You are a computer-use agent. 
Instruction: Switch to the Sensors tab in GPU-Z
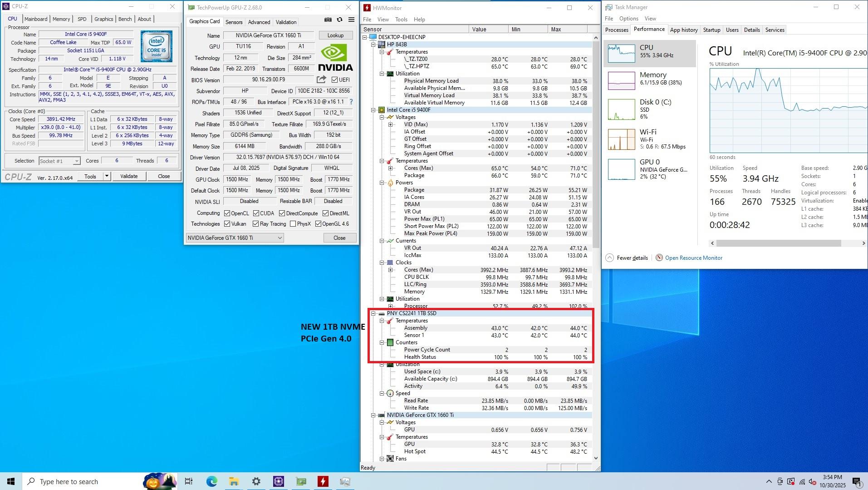234,22
